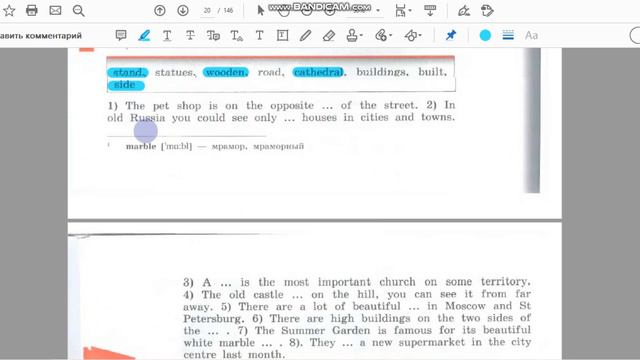The width and height of the screenshot is (640, 360).
Task: Select the highlighter text tool
Action: [x=144, y=36]
